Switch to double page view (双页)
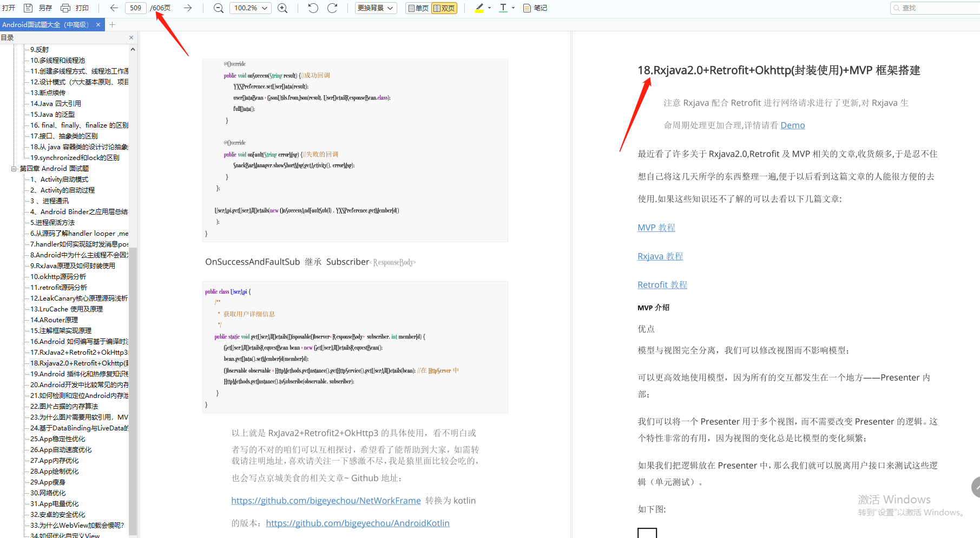 (x=444, y=8)
